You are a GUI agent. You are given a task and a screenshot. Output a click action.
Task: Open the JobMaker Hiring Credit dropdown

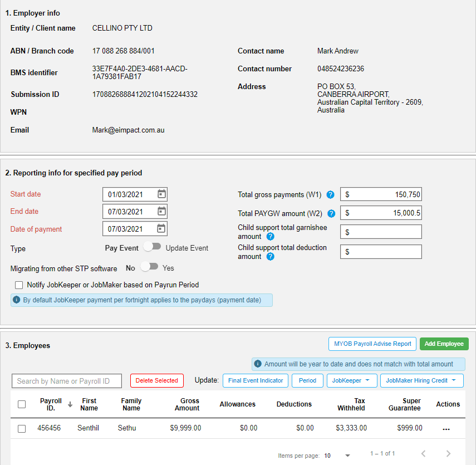pyautogui.click(x=421, y=381)
